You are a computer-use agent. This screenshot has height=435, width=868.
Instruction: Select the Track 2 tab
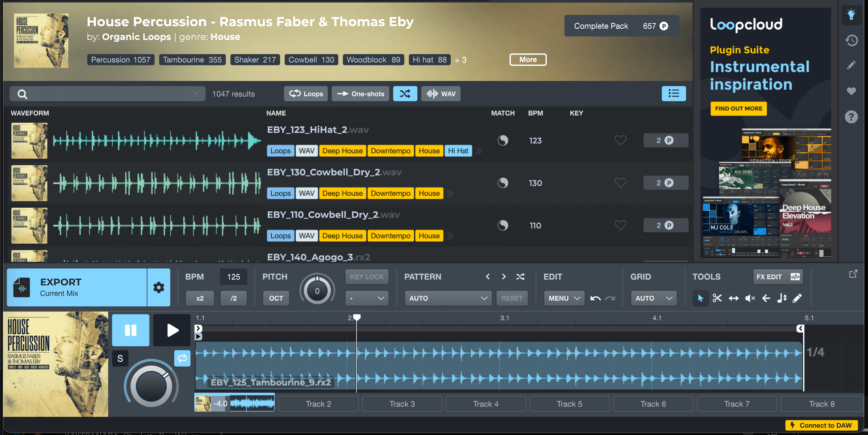pyautogui.click(x=319, y=404)
